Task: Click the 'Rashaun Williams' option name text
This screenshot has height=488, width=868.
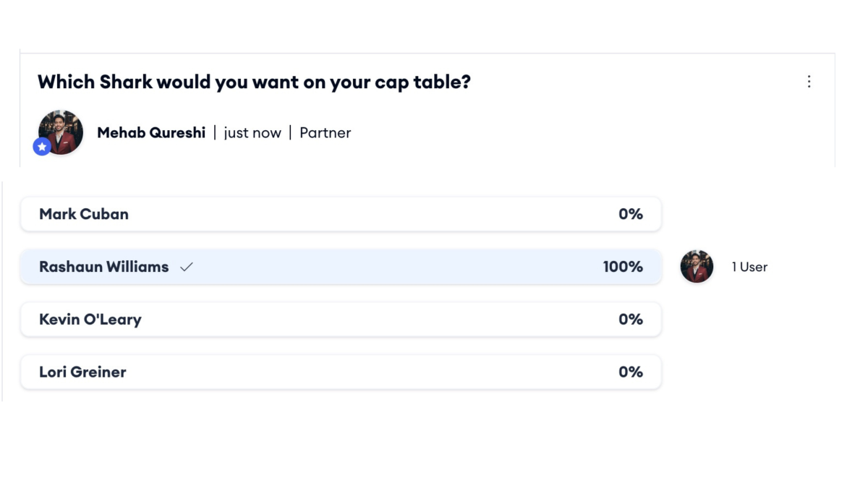Action: click(x=103, y=267)
